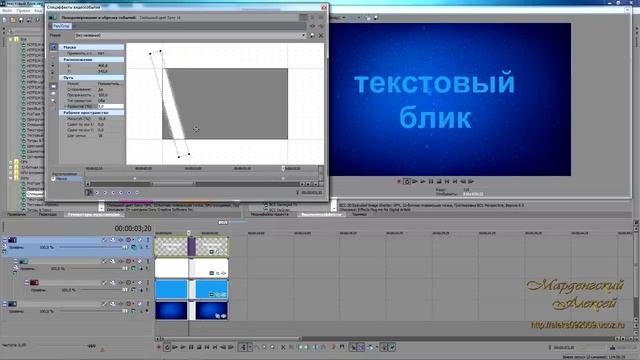Go to start in preview window transport
This screenshot has width=640, height=360.
(x=447, y=181)
